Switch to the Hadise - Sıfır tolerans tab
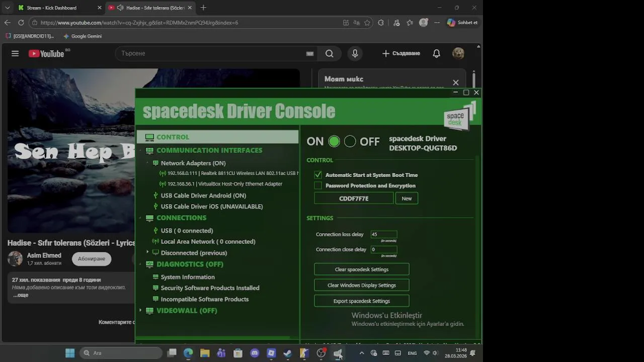Image resolution: width=644 pixels, height=362 pixels. coord(150,8)
